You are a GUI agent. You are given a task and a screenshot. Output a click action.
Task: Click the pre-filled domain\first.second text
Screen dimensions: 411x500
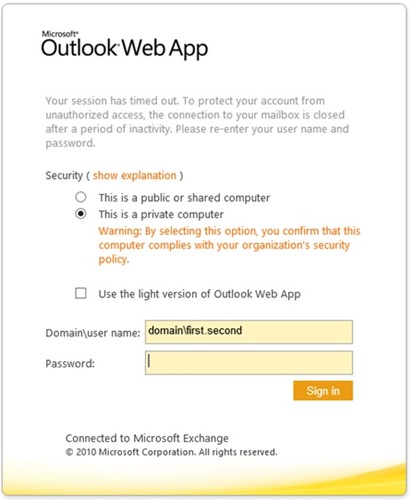tap(195, 330)
